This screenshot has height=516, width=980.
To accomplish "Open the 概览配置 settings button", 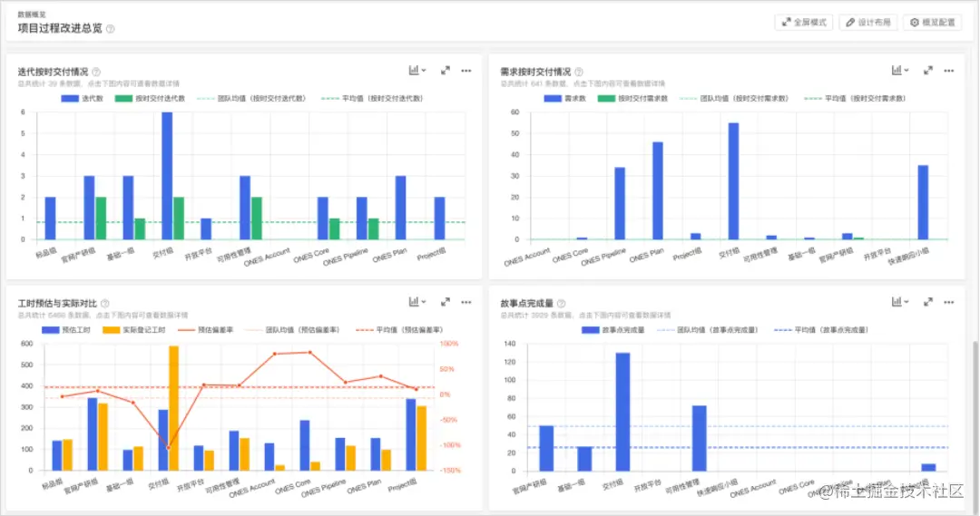I will point(932,23).
